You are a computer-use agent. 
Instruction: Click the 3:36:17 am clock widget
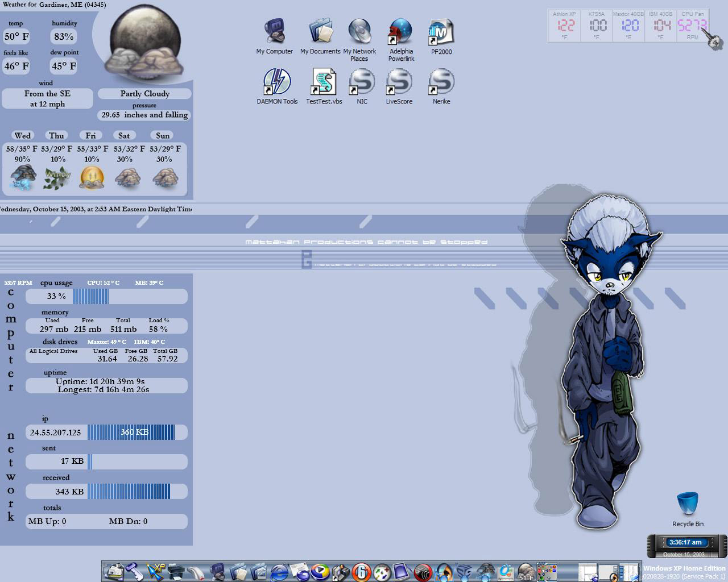tap(685, 542)
